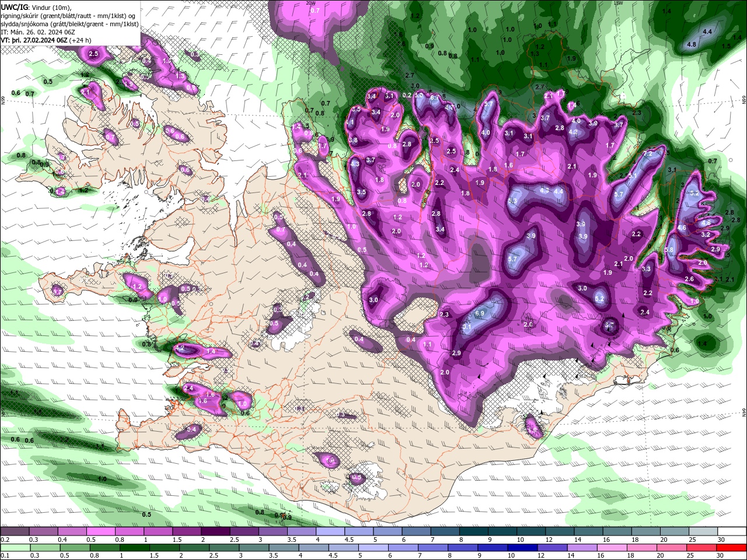
Task: Click the '20' label in the lower legend row
Action: 660,556
